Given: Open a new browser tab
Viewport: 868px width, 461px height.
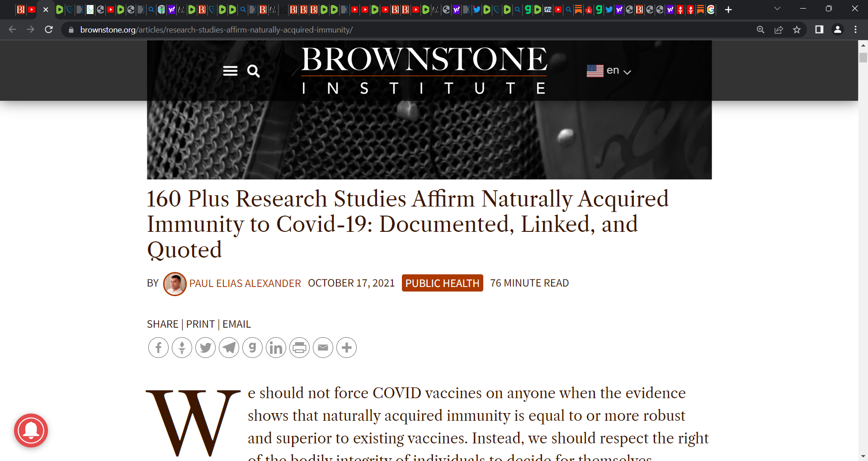Looking at the screenshot, I should click(728, 9).
